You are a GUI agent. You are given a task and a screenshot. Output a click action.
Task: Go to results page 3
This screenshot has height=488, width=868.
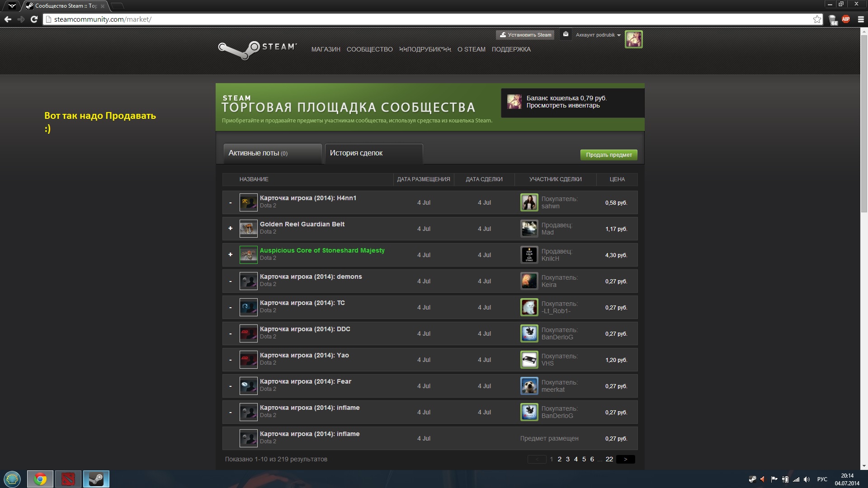[567, 459]
